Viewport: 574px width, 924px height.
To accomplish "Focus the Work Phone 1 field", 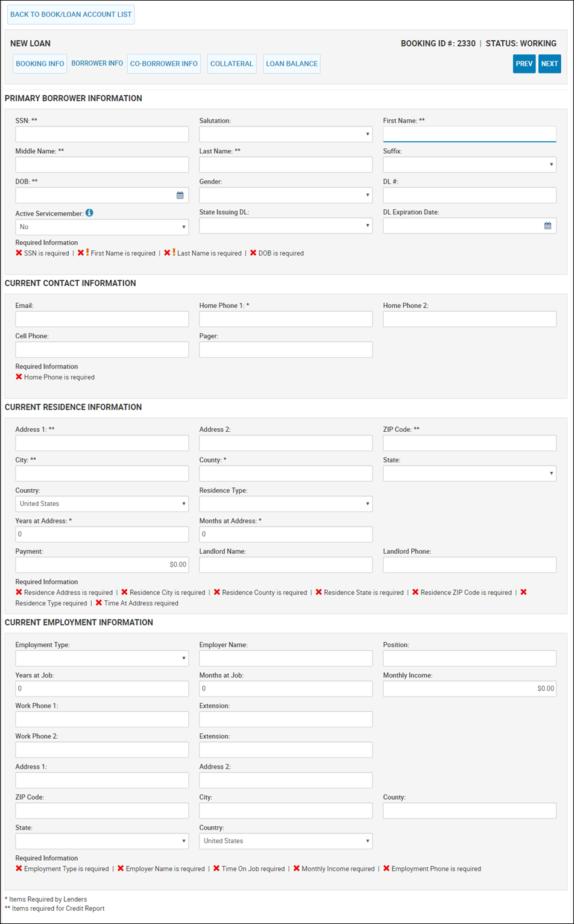I will point(102,719).
